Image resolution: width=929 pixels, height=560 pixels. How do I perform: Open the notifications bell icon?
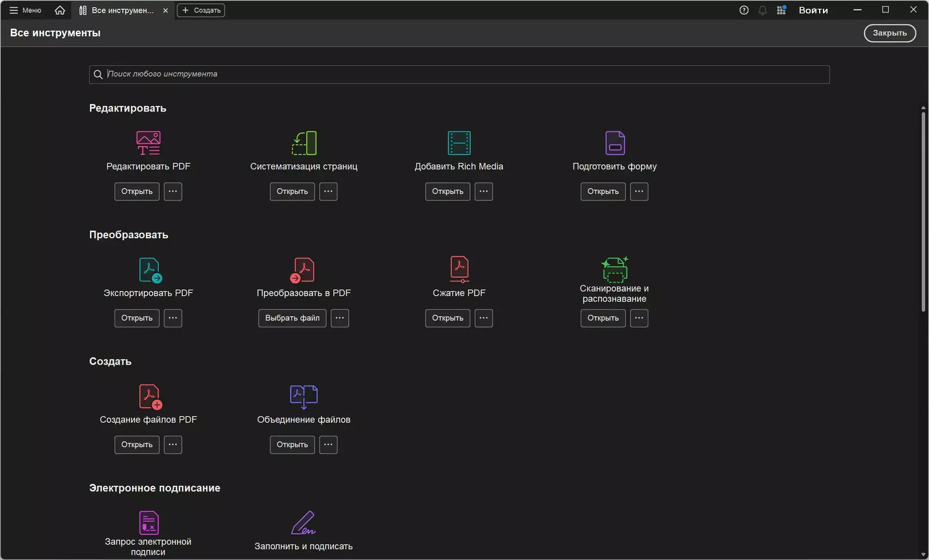[763, 10]
